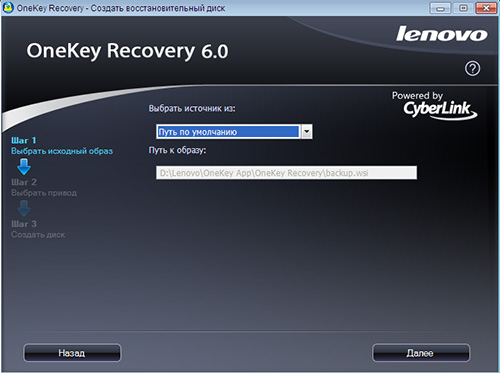Minimize the OneKey Recovery window
Screen dimensions: 500x373
click(x=440, y=8)
